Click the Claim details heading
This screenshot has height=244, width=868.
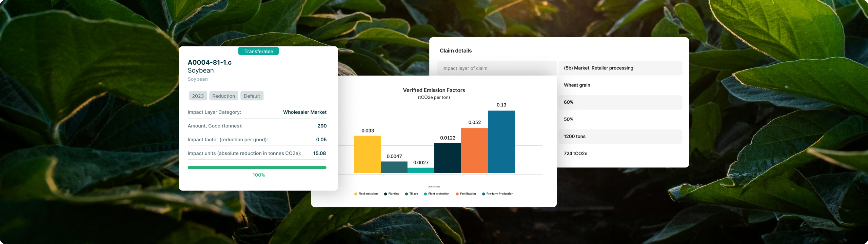[456, 50]
